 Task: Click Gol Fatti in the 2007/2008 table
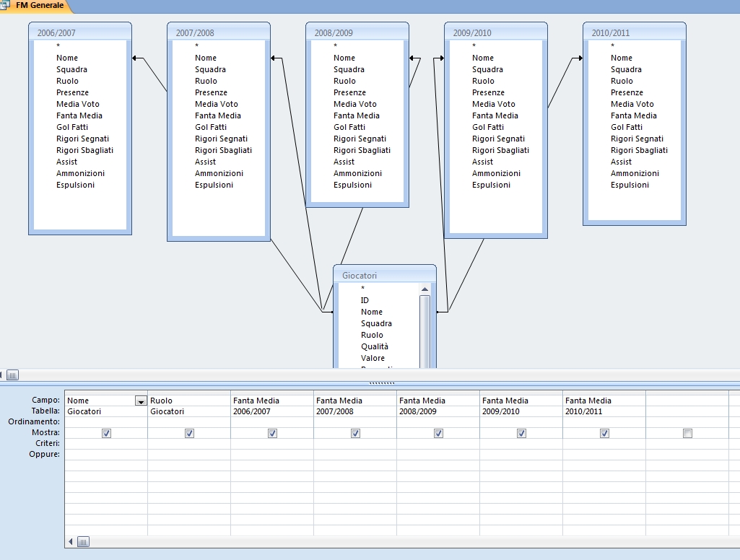pyautogui.click(x=210, y=127)
